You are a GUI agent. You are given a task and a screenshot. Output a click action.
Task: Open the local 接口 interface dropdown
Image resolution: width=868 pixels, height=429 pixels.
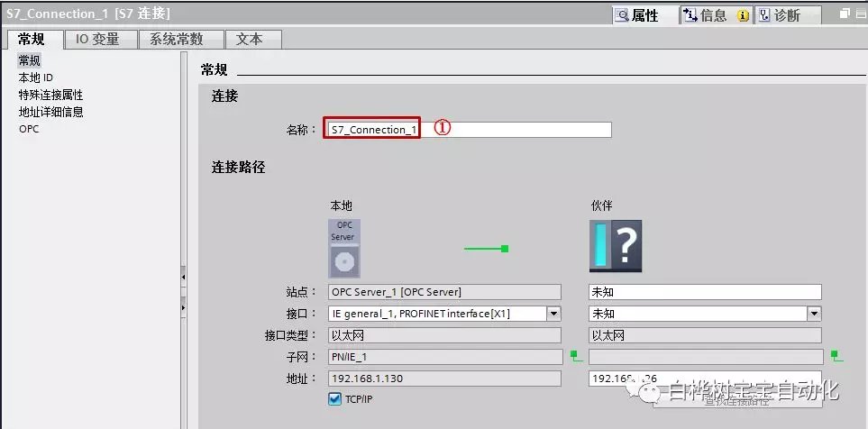pos(553,314)
